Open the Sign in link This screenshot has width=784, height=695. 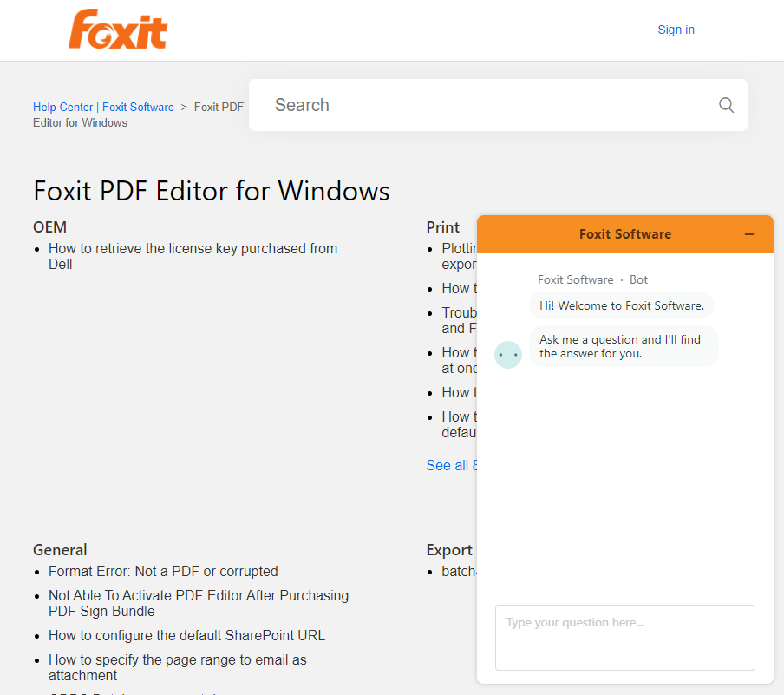click(x=676, y=30)
